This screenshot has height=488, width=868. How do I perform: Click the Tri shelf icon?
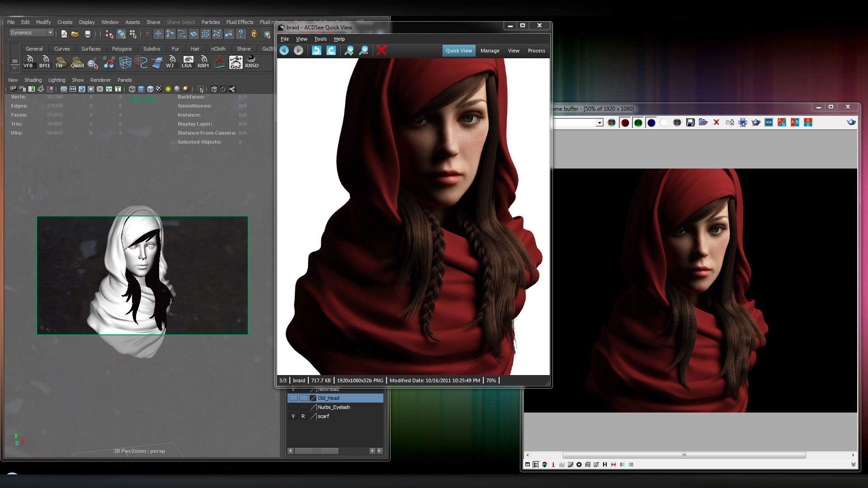(x=61, y=62)
